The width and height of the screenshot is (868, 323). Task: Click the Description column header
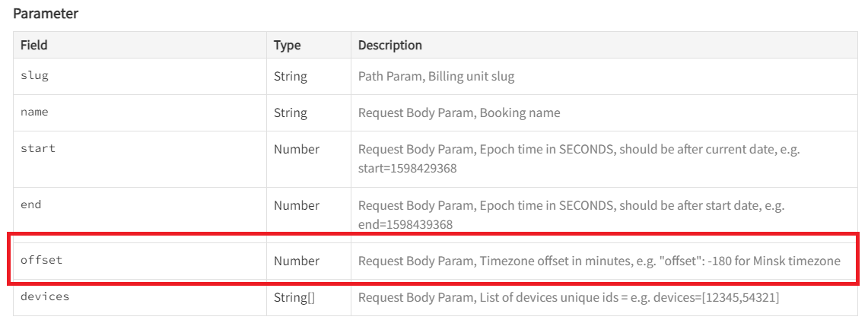[x=390, y=46]
